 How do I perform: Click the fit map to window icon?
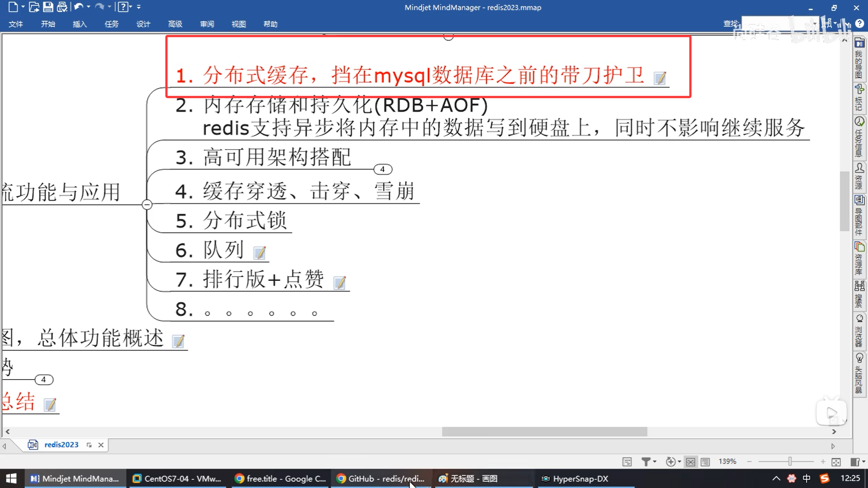coord(836,462)
